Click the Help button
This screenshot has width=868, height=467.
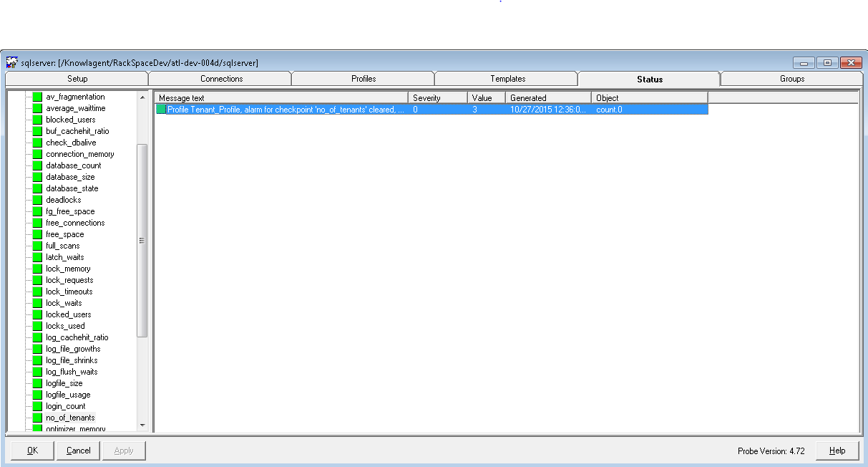pos(837,451)
